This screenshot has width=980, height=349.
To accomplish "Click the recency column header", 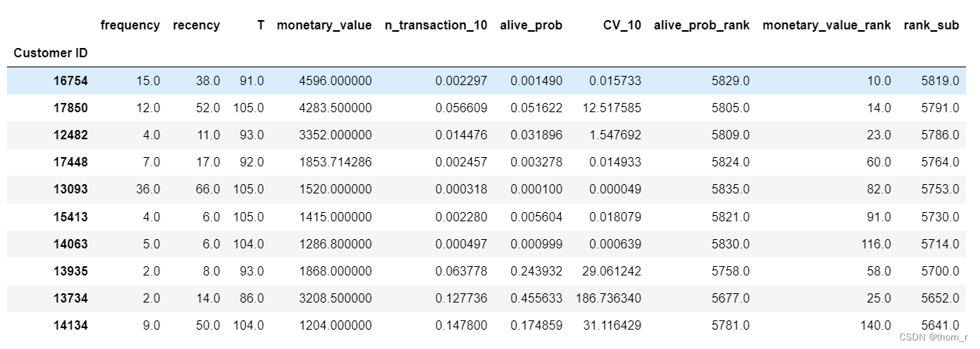I will 196,26.
